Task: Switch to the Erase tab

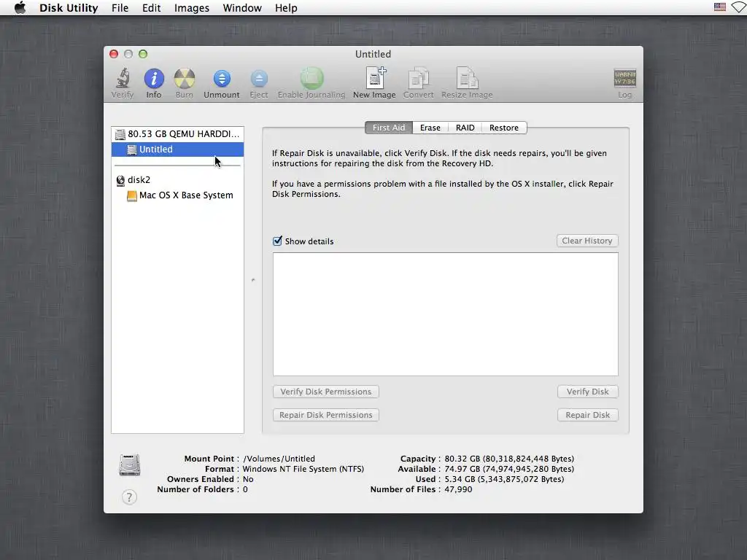Action: (x=430, y=128)
